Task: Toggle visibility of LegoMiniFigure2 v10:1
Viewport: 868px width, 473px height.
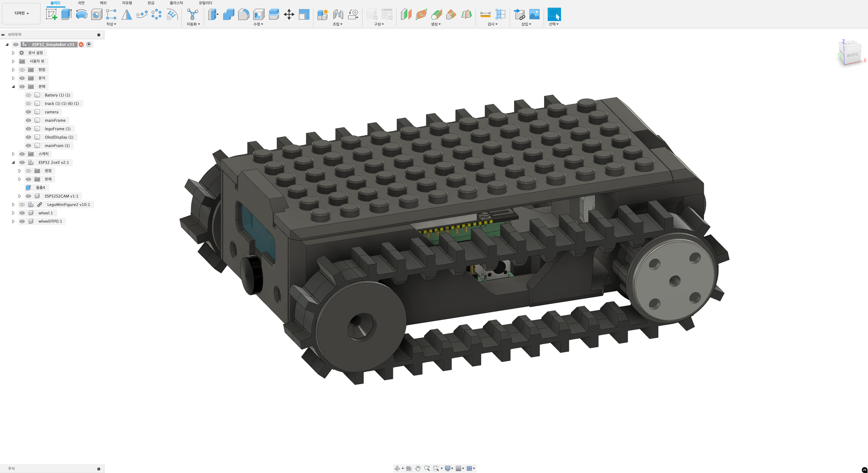Action: [22, 205]
